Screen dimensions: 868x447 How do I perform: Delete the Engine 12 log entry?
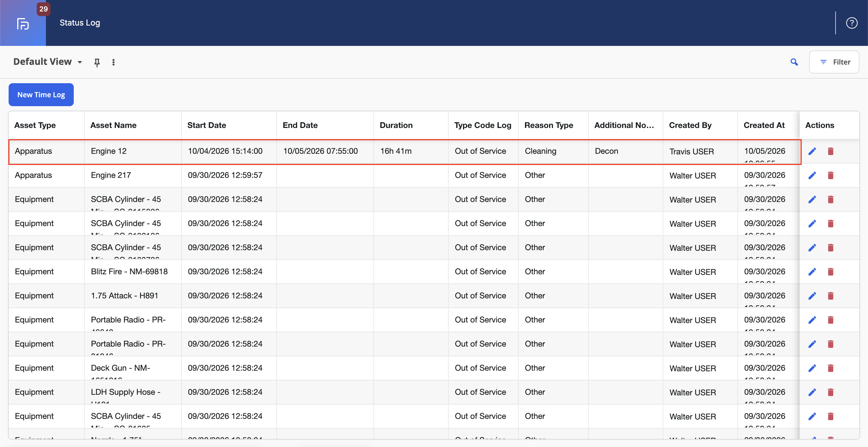[x=831, y=151]
